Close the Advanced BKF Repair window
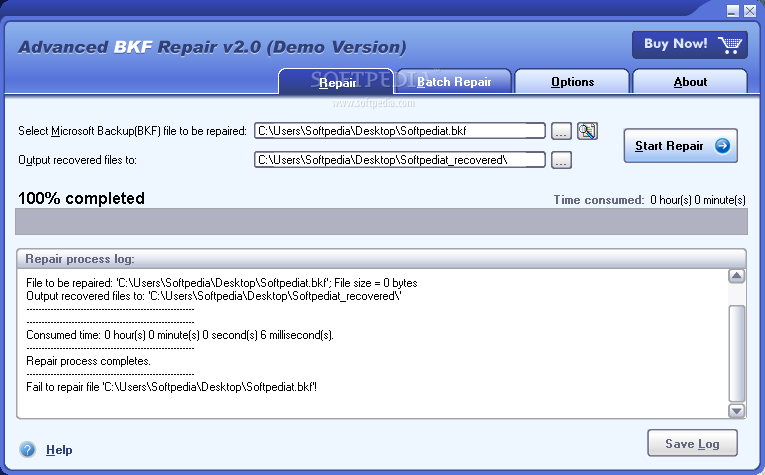The image size is (765, 475). (750, 11)
